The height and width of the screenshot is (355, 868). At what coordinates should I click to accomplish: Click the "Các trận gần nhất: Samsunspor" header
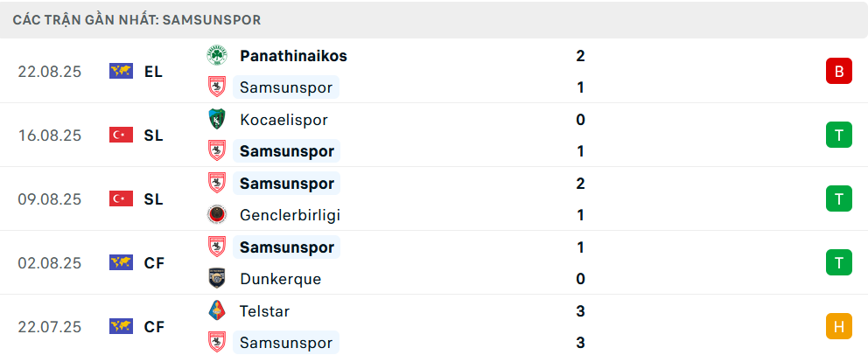click(x=136, y=19)
